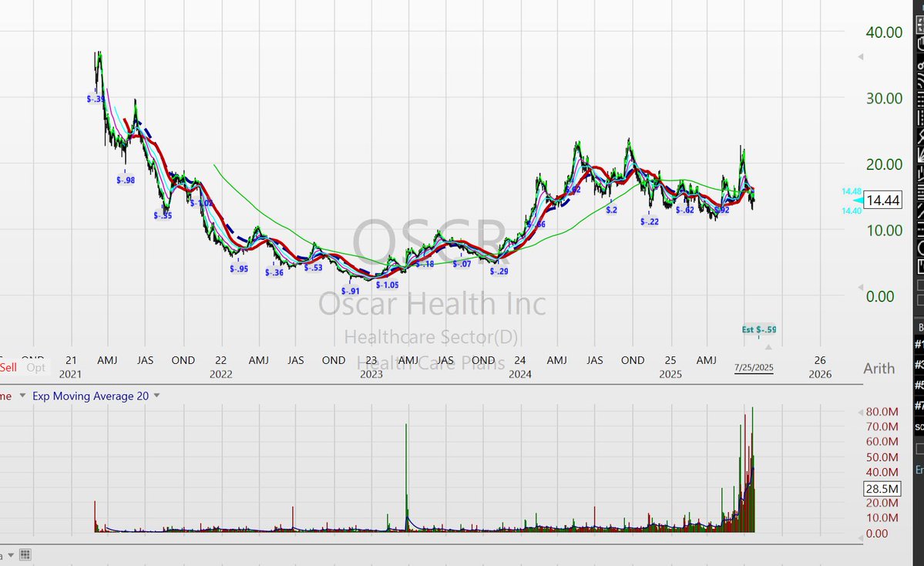
Task: Click the Exp Moving Average 20 indicator label
Action: click(90, 396)
